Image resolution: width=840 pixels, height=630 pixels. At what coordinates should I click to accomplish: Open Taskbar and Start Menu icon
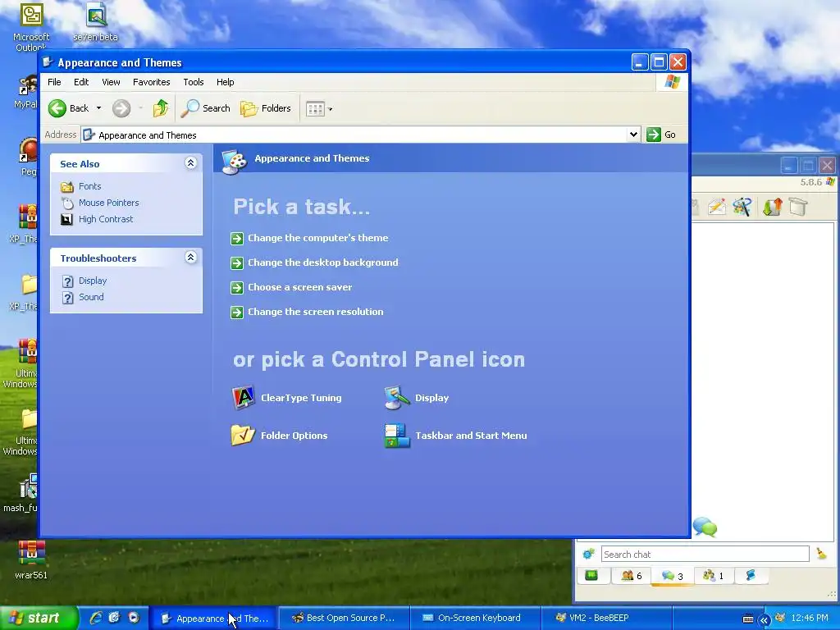456,436
